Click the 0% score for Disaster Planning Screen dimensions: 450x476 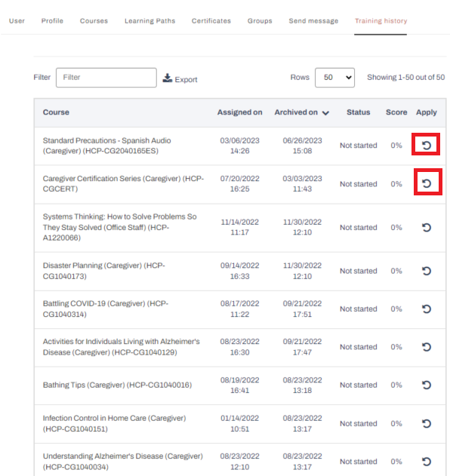pos(396,271)
